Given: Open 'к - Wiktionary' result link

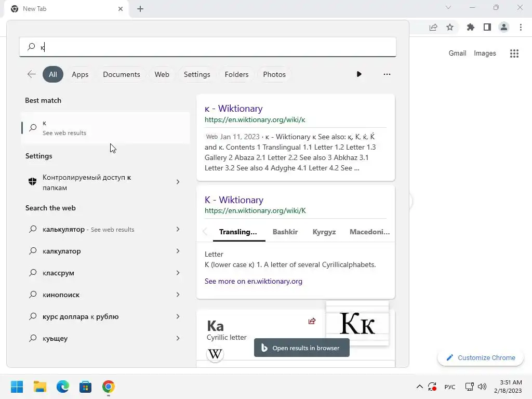Looking at the screenshot, I should (x=233, y=109).
